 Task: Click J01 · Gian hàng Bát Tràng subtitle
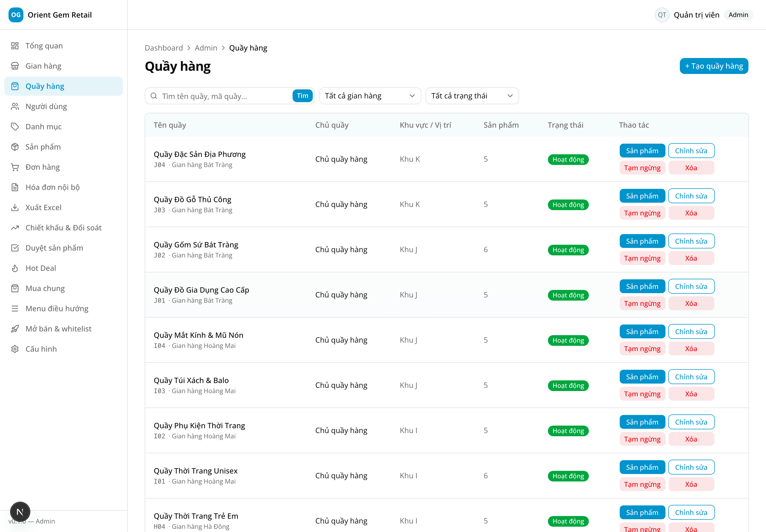pos(193,301)
